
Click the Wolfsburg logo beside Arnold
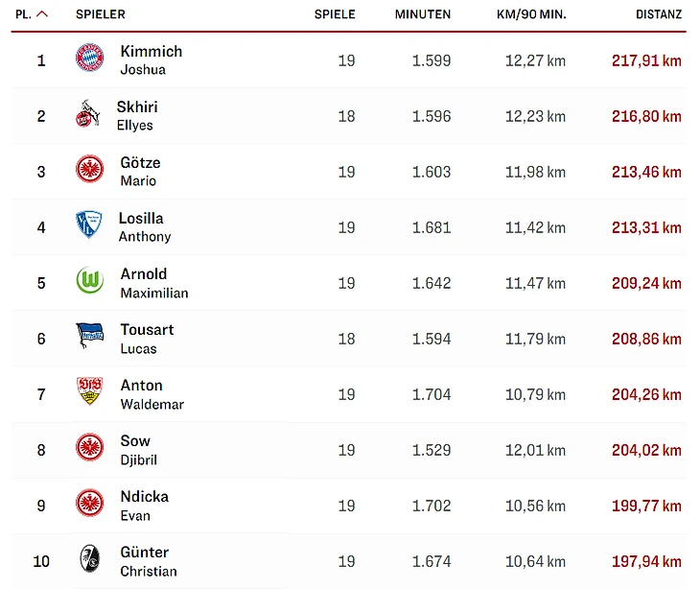[x=89, y=282]
